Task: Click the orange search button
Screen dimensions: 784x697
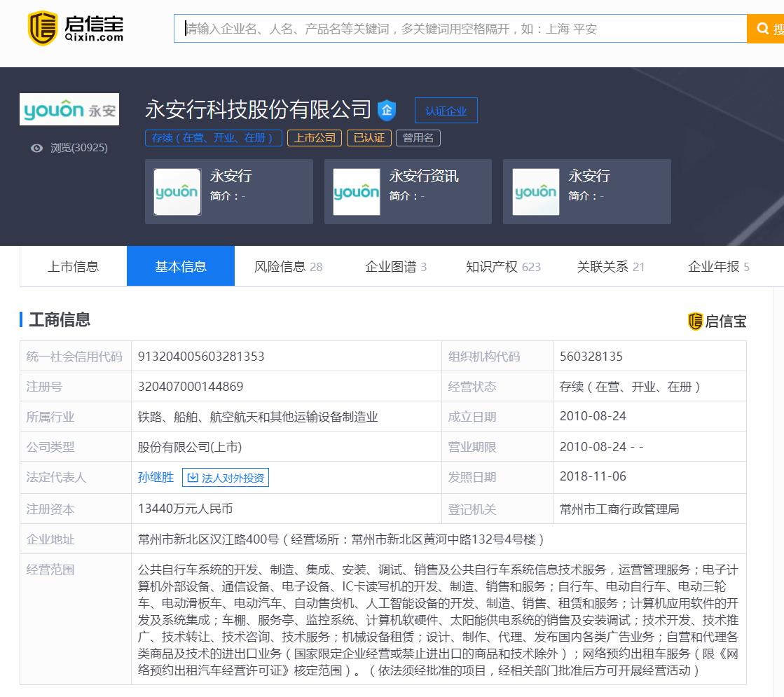Action: pos(766,29)
